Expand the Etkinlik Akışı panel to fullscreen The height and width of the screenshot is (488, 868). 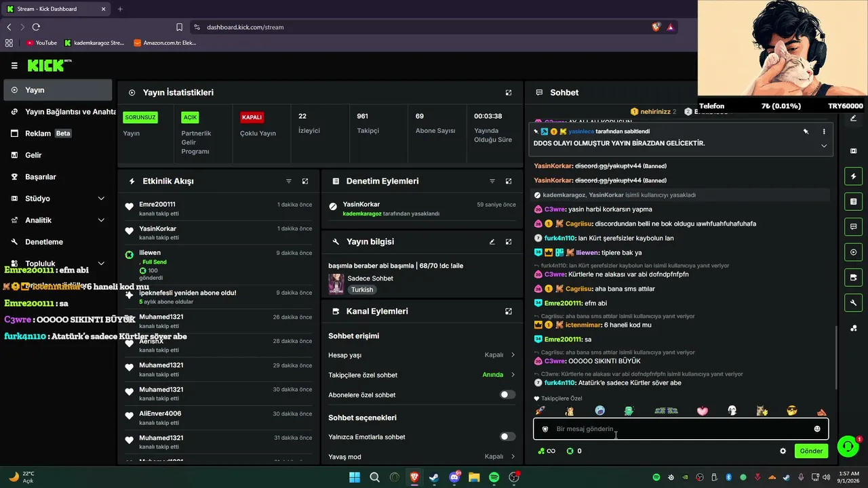(x=305, y=181)
